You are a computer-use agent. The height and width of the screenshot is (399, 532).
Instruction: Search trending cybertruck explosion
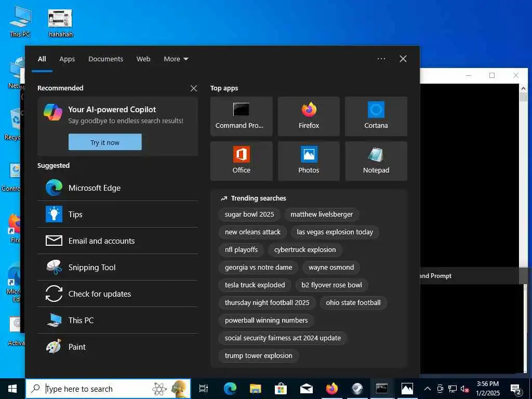click(305, 250)
